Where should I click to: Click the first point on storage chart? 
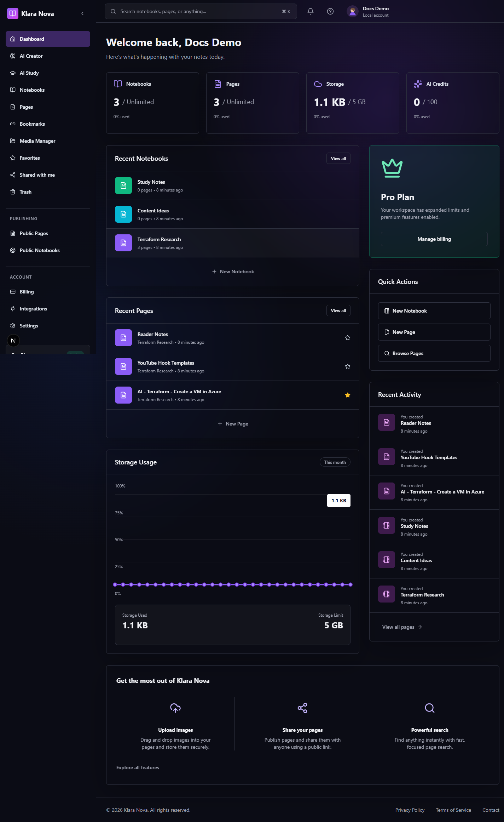tap(115, 584)
